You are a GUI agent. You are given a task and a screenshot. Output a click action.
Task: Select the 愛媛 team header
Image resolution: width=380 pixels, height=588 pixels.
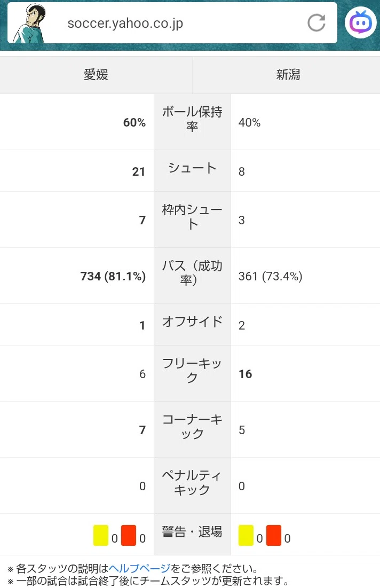coord(96,75)
